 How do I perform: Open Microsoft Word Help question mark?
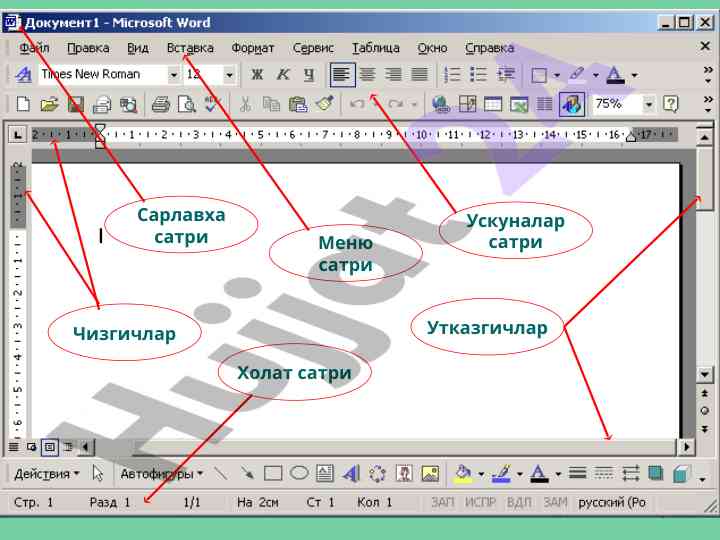point(670,104)
